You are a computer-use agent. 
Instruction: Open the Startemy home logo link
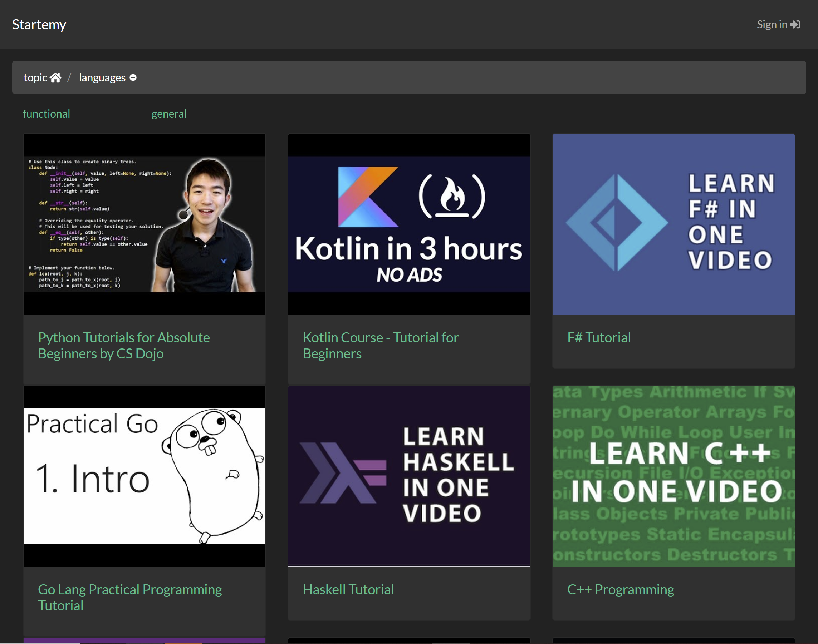[x=39, y=25]
